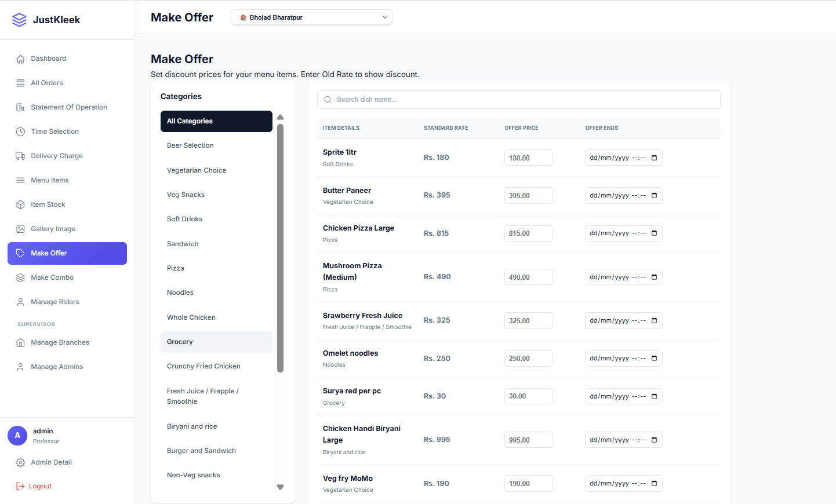Image resolution: width=836 pixels, height=504 pixels.
Task: Click the Search dish name field
Action: click(x=519, y=100)
